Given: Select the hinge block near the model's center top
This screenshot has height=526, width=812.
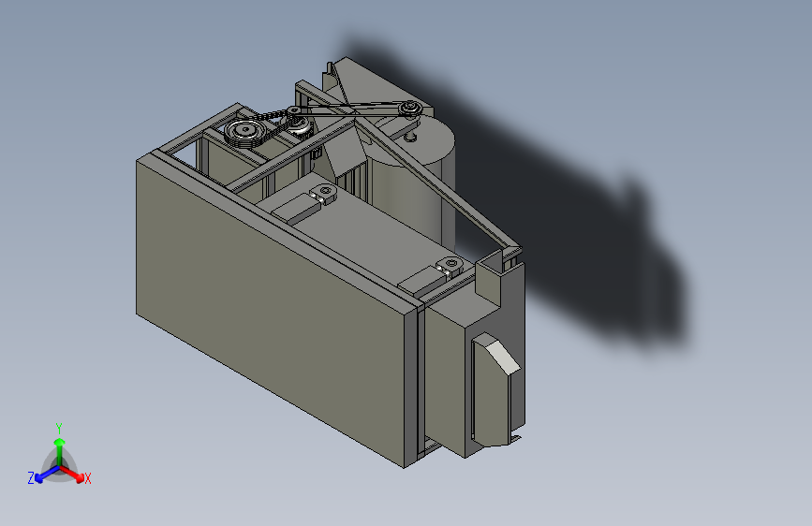Looking at the screenshot, I should click(324, 192).
